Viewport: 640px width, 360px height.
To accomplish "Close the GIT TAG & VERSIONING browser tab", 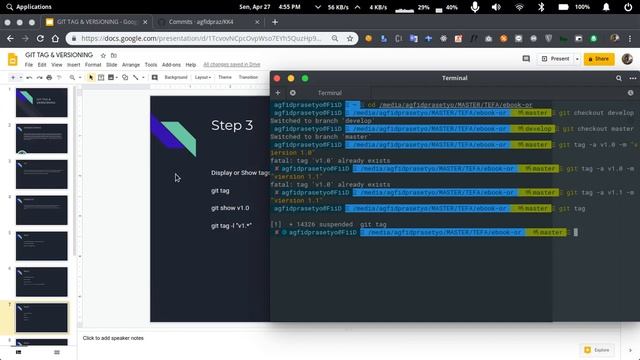I will coord(145,22).
